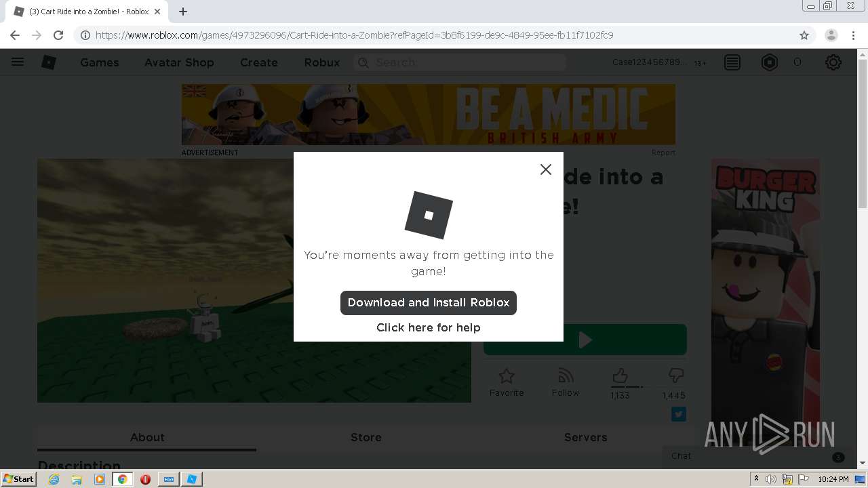Open the Windows Start menu
Viewport: 868px width, 488px height.
point(19,479)
